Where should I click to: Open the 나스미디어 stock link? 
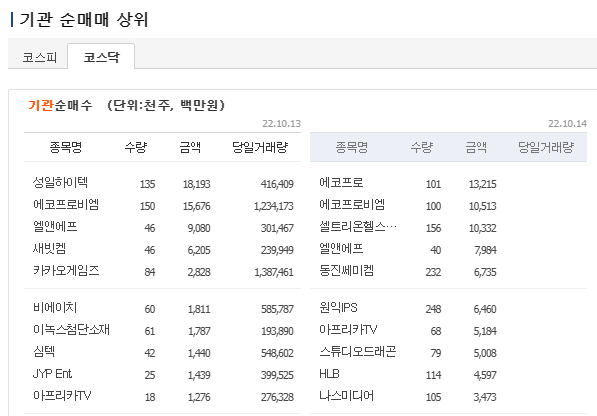tap(346, 396)
